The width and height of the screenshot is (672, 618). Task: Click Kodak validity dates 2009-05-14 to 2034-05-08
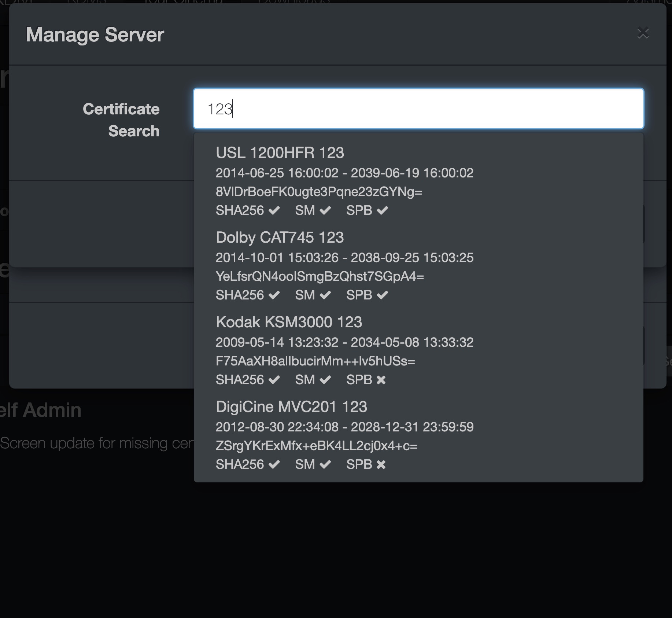click(x=344, y=342)
